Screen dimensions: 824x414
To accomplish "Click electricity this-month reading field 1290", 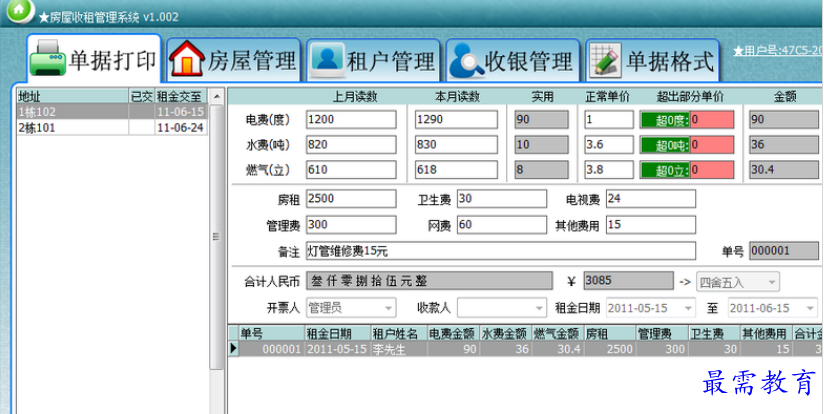I will pyautogui.click(x=456, y=120).
